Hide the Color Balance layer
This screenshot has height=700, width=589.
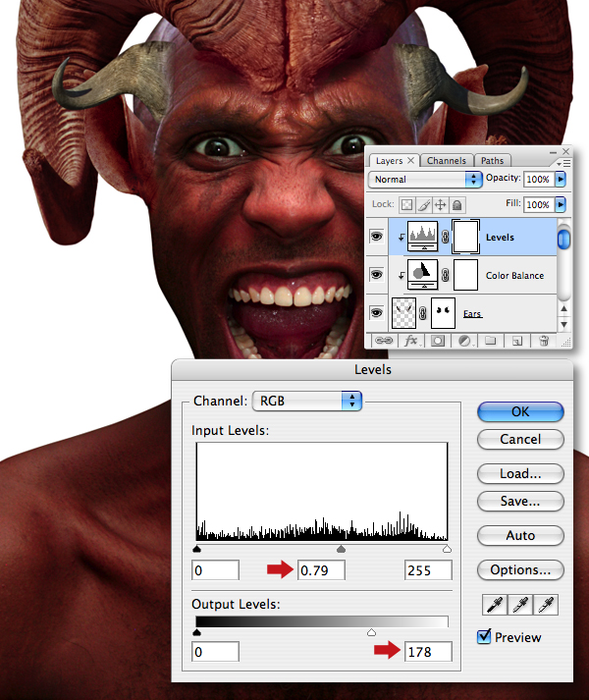(376, 274)
